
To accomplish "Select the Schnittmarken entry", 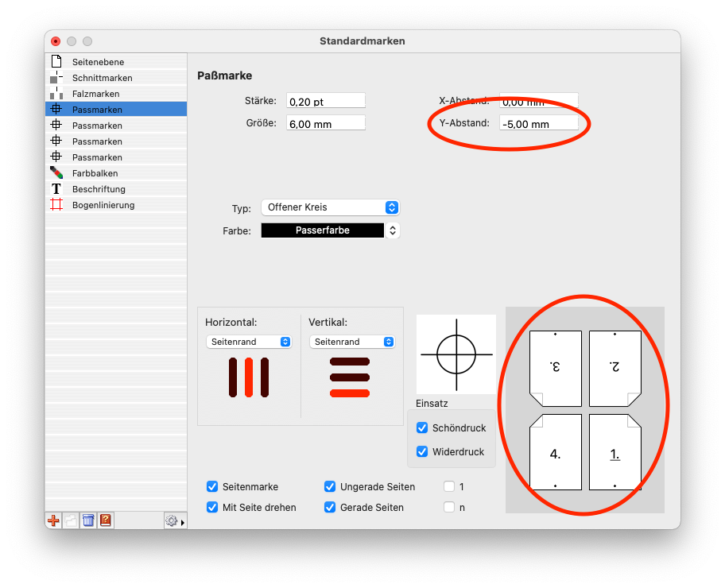I will [116, 78].
